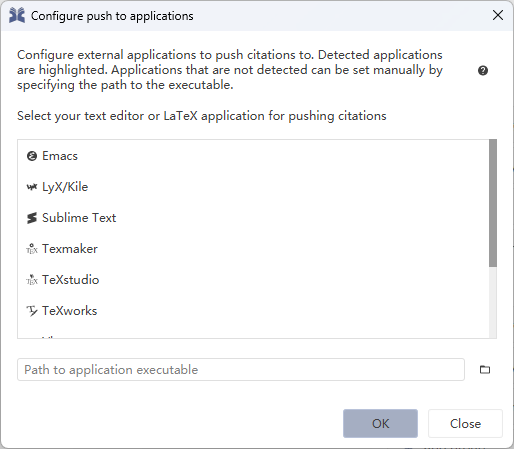Click the TeXstudio logo icon
The height and width of the screenshot is (449, 514).
pos(32,280)
